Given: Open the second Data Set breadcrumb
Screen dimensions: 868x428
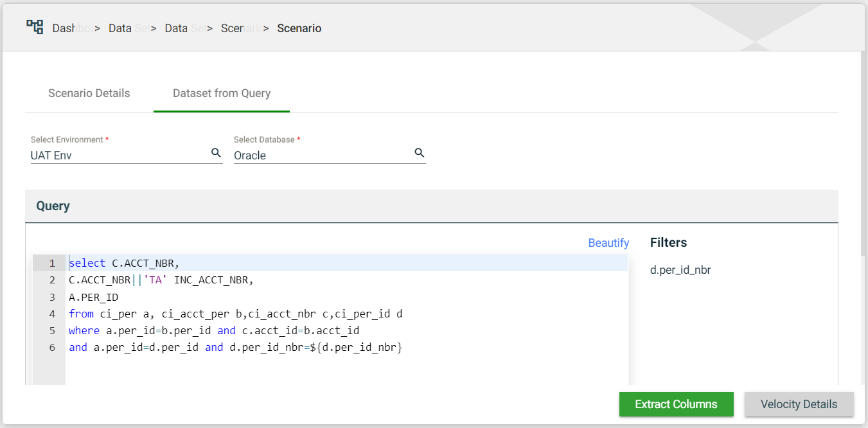Looking at the screenshot, I should click(x=184, y=28).
